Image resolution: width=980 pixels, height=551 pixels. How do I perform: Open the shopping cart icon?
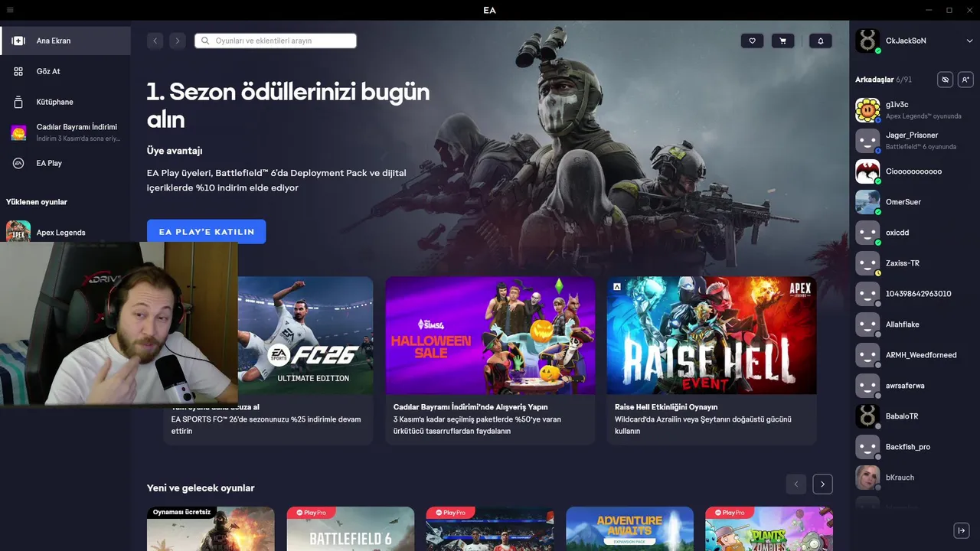coord(782,41)
